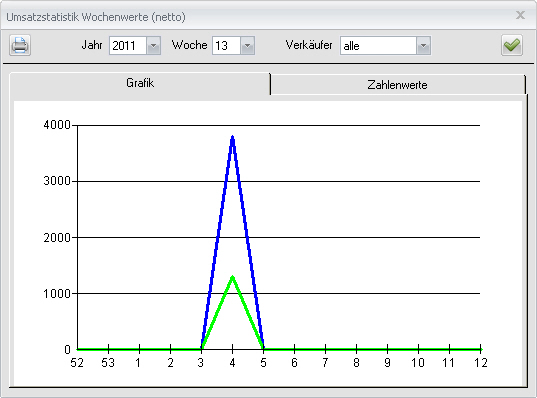The height and width of the screenshot is (398, 537).
Task: Click the week 4 x-axis label
Action: (x=233, y=363)
